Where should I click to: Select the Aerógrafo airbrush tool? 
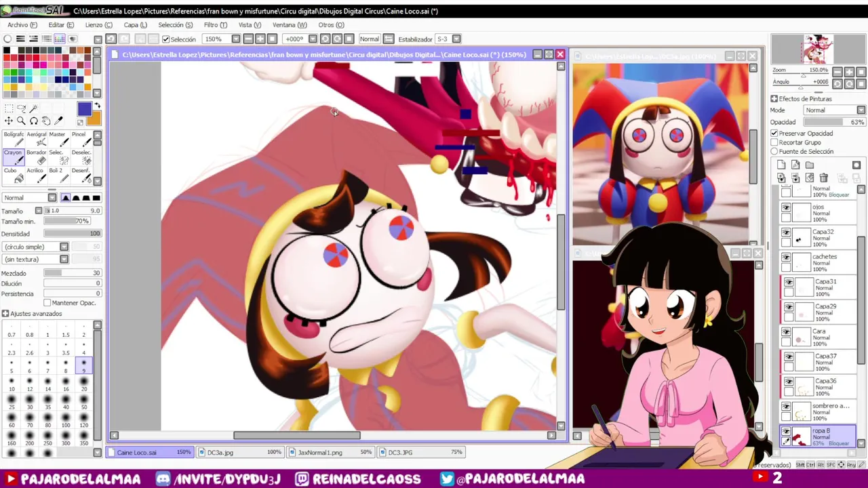click(36, 138)
